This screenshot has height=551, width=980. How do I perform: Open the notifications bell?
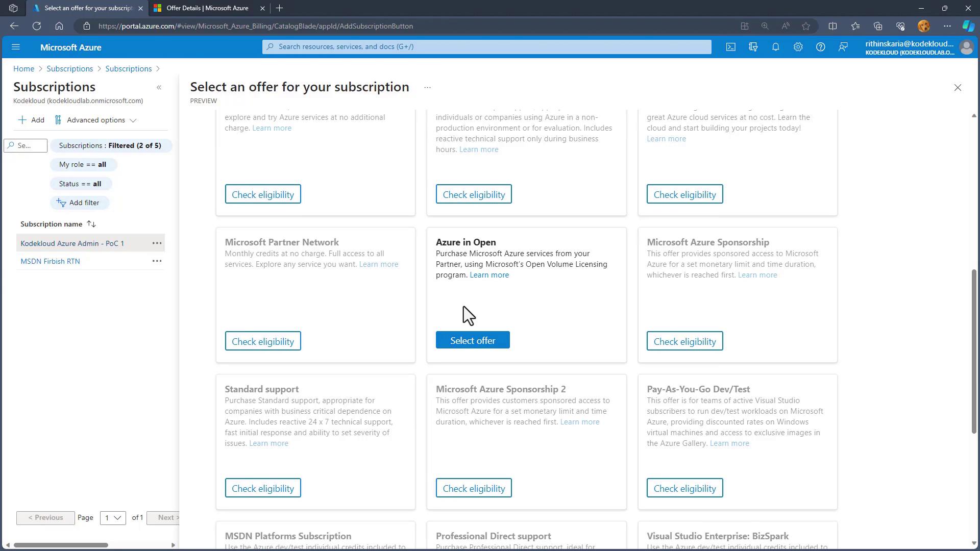pyautogui.click(x=775, y=47)
